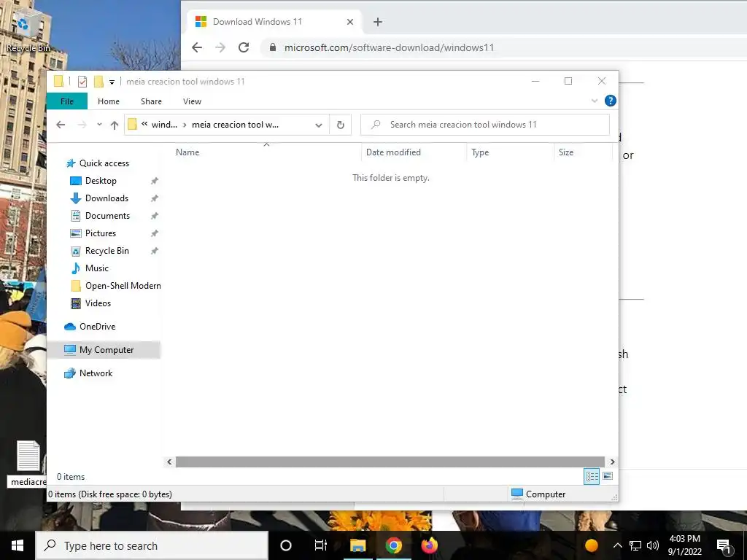The height and width of the screenshot is (560, 747).
Task: Reload the page in Chrome
Action: [x=244, y=47]
